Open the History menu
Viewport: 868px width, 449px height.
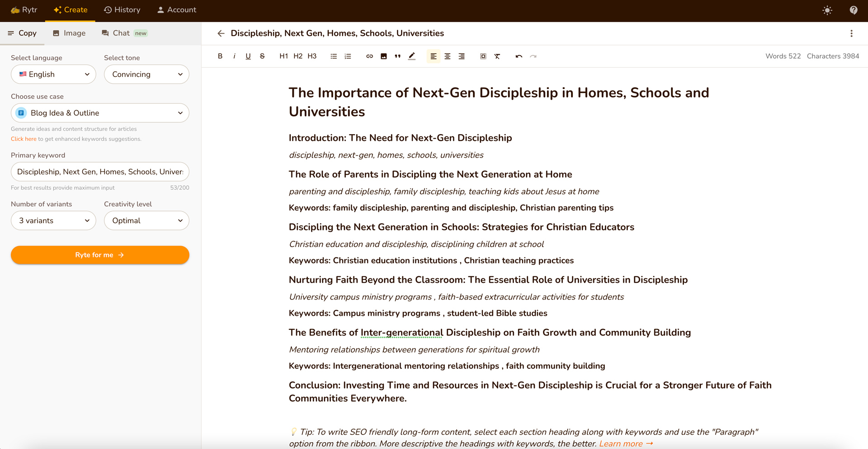pyautogui.click(x=122, y=10)
